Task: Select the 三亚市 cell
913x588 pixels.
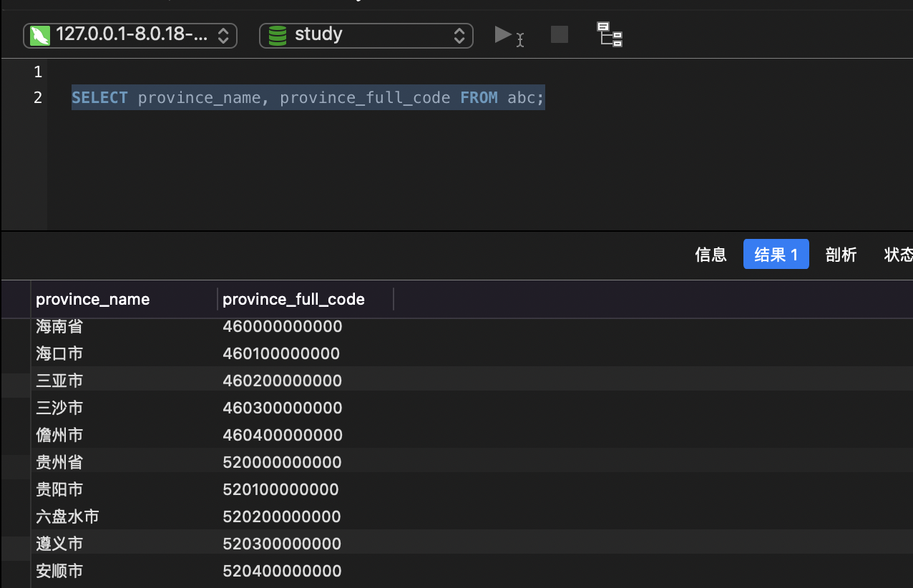Action: click(59, 381)
